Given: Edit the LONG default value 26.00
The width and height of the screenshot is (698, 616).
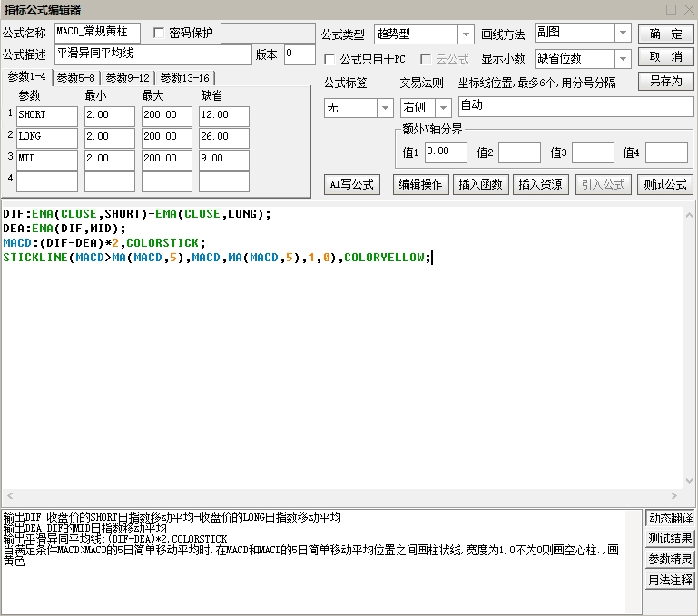Looking at the screenshot, I should pyautogui.click(x=224, y=138).
